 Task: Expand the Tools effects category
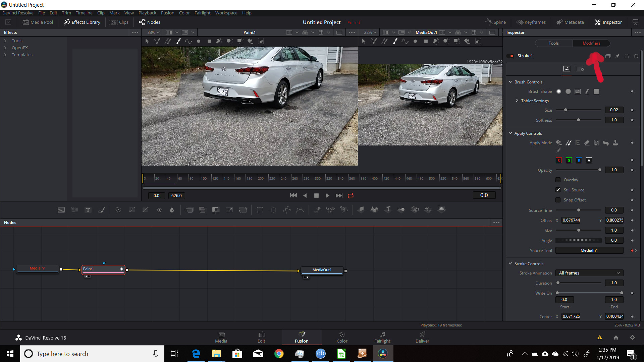click(x=5, y=41)
